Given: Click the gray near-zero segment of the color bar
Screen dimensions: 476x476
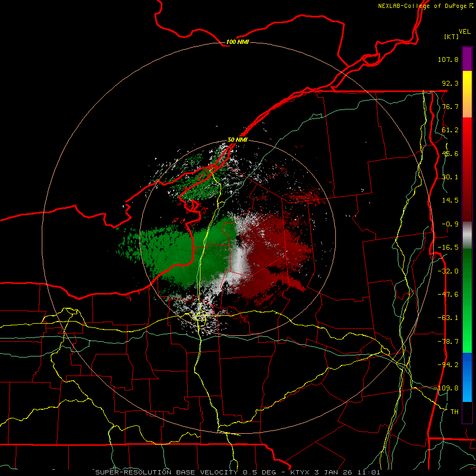Looking at the screenshot, I should [x=467, y=235].
